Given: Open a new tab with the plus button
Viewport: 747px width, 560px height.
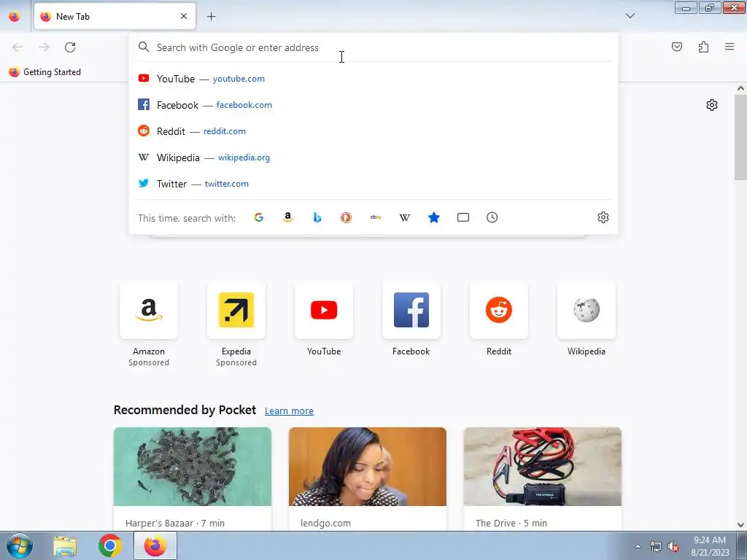Looking at the screenshot, I should coord(211,16).
